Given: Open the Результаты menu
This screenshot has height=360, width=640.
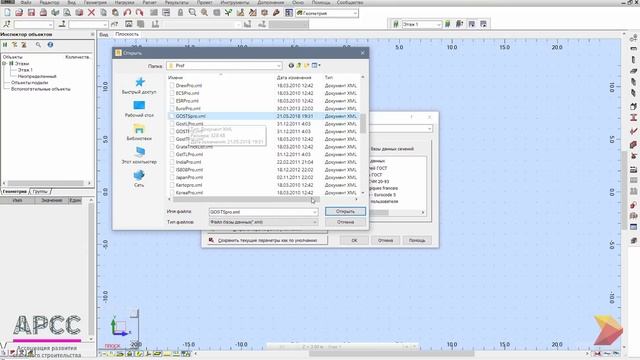Looking at the screenshot, I should pos(176,2).
